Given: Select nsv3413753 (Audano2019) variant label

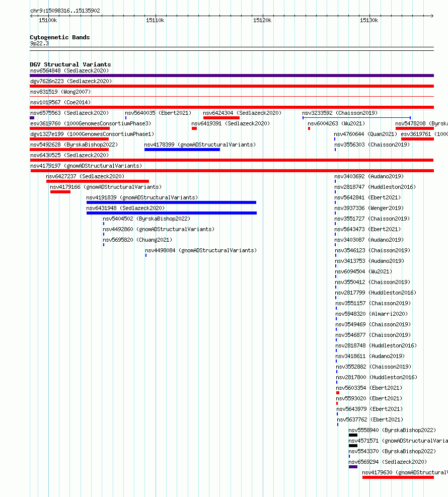Looking at the screenshot, I should point(370,261).
